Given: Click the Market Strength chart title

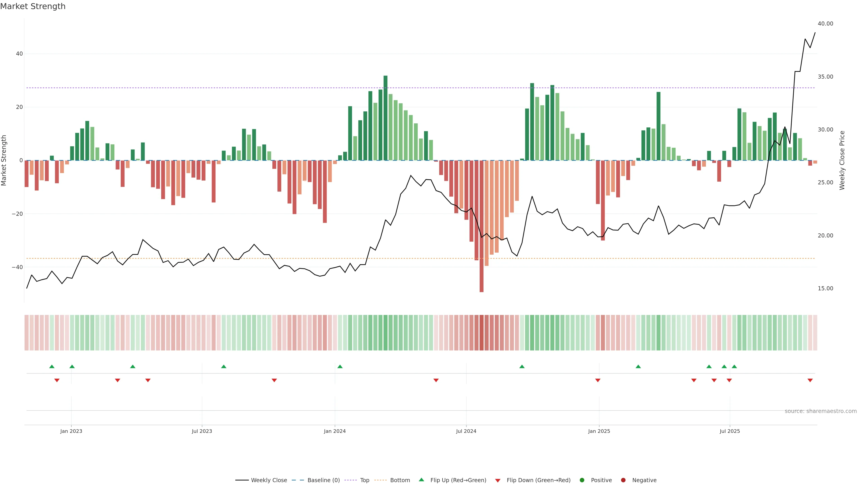Looking at the screenshot, I should pyautogui.click(x=33, y=6).
